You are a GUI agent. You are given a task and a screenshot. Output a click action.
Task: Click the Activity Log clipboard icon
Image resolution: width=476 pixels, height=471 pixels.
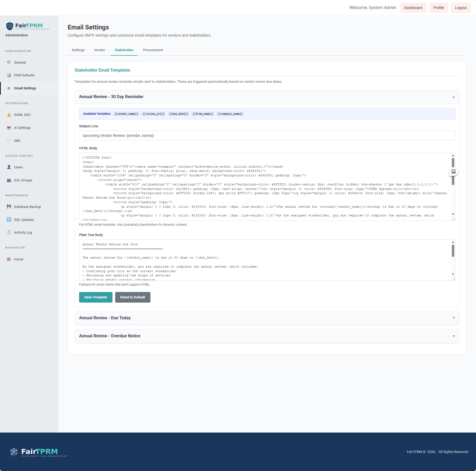tap(9, 233)
